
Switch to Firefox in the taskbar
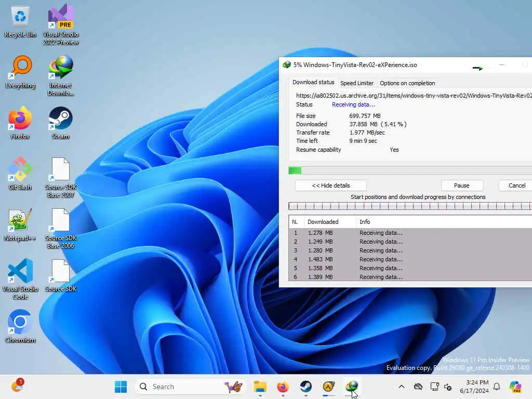[283, 387]
